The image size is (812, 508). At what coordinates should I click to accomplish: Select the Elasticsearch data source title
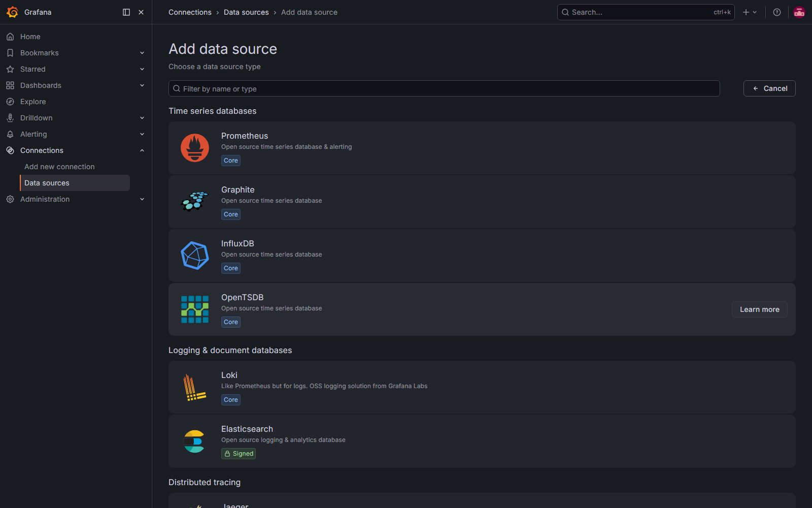247,429
